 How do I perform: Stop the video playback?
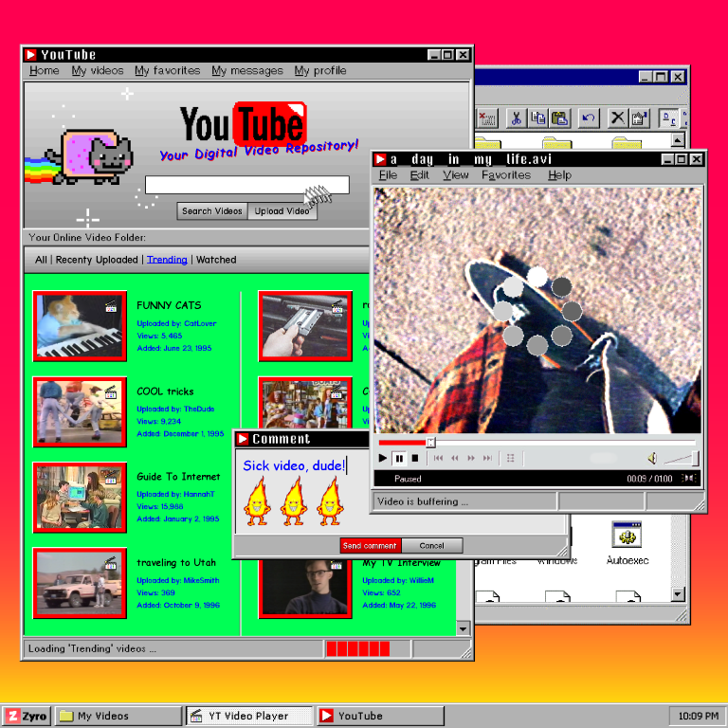[415, 458]
